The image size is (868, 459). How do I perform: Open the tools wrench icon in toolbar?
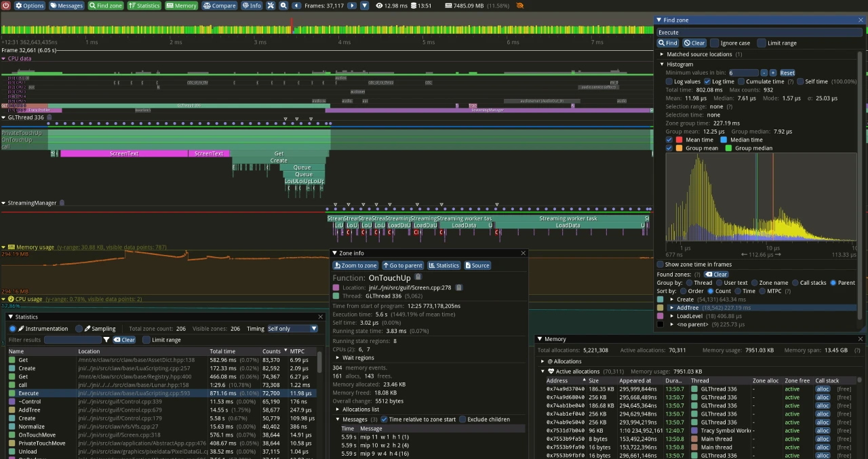pyautogui.click(x=271, y=5)
